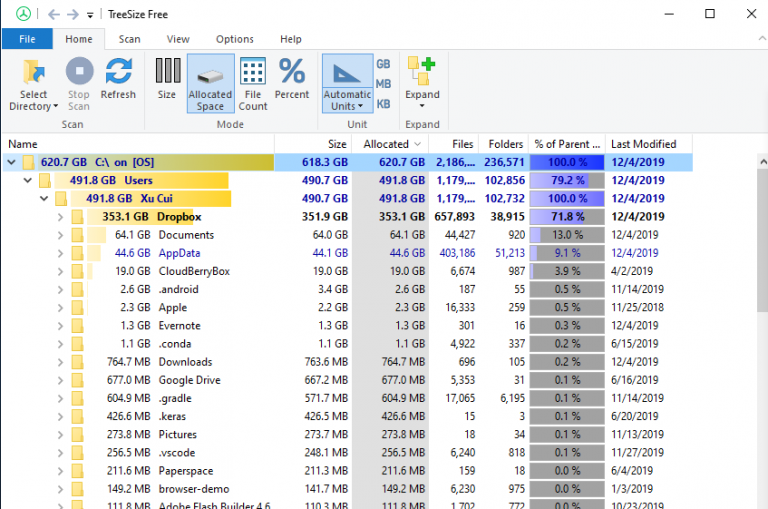Switch mode to File Count
Image resolution: width=768 pixels, height=509 pixels.
click(253, 84)
